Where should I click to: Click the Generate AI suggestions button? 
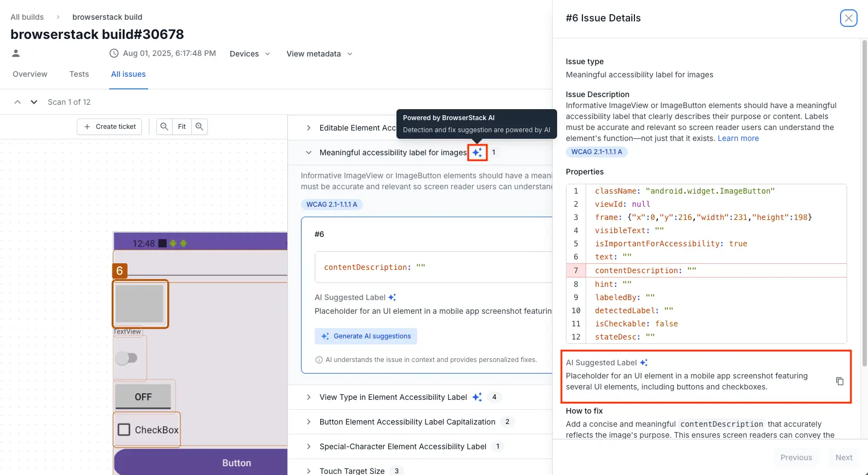point(366,336)
